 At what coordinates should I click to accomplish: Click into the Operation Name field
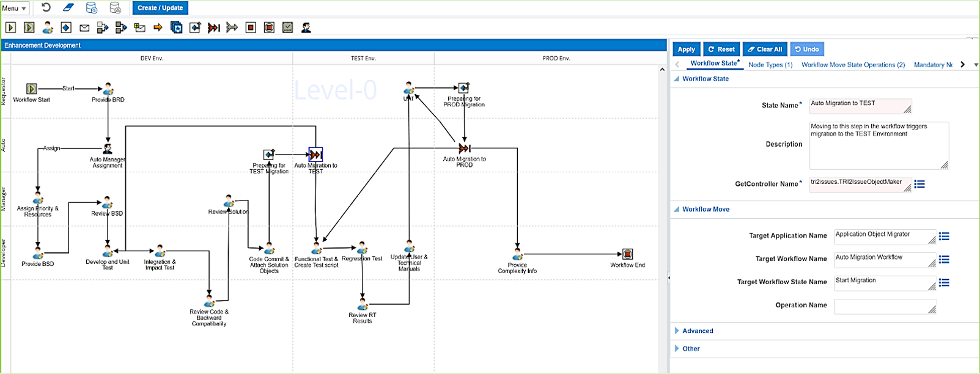coord(883,306)
